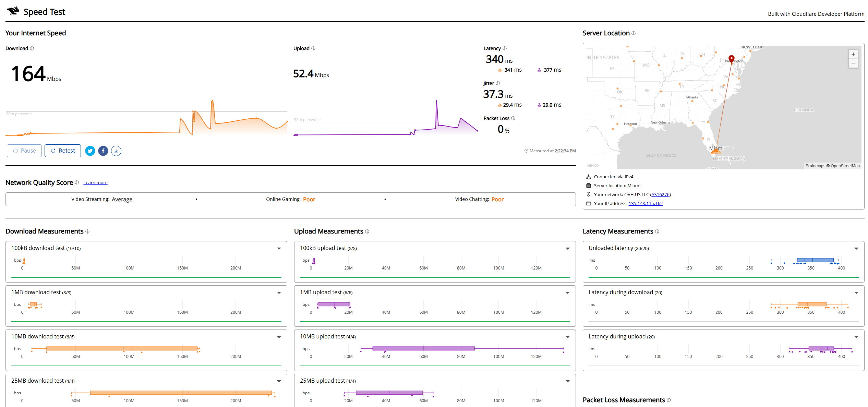Zoom in on the server map
Viewport: 868px width, 407px height.
click(853, 54)
